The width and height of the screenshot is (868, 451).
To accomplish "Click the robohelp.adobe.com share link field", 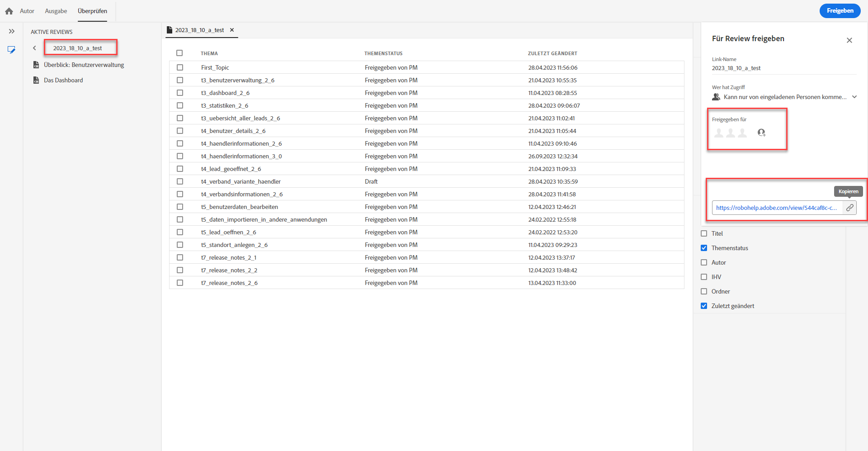I will (776, 208).
